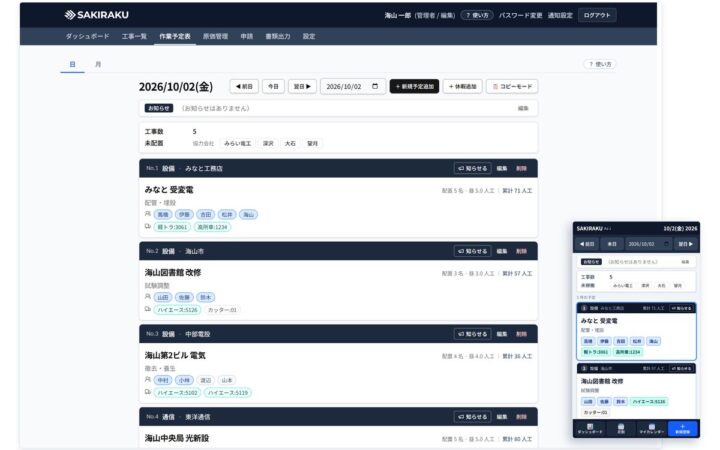
Task: Tap ダッシュボード icon in mobile bottom bar
Action: [590, 427]
